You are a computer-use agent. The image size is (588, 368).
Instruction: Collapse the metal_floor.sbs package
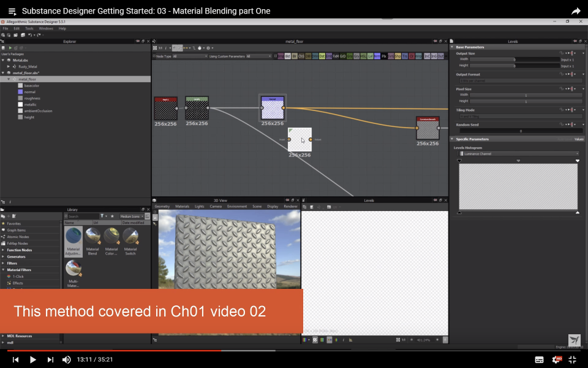(3, 73)
